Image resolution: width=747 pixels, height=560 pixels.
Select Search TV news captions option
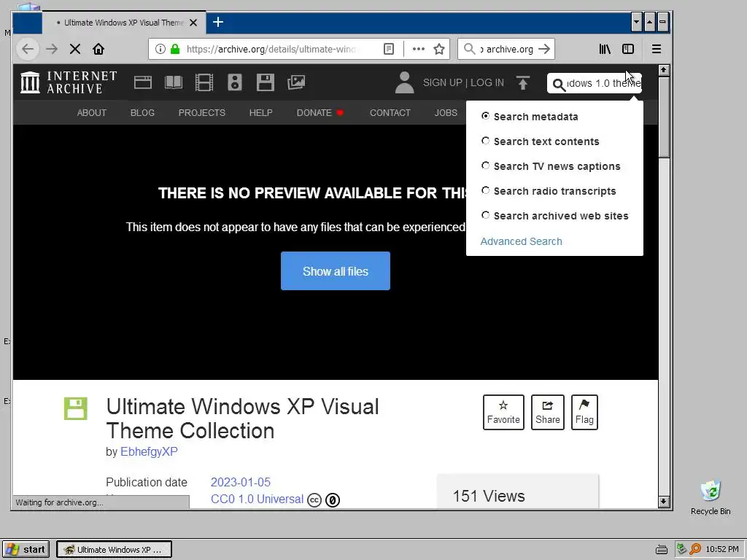(485, 166)
